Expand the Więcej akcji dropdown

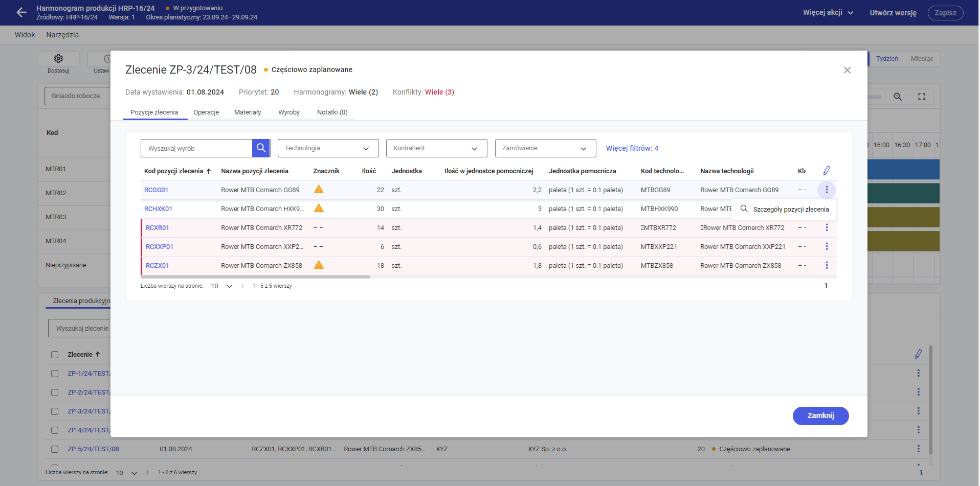click(x=828, y=12)
